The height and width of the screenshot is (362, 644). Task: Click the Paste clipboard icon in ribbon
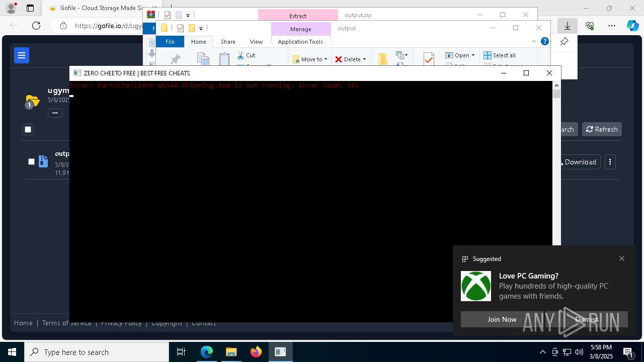tap(224, 59)
